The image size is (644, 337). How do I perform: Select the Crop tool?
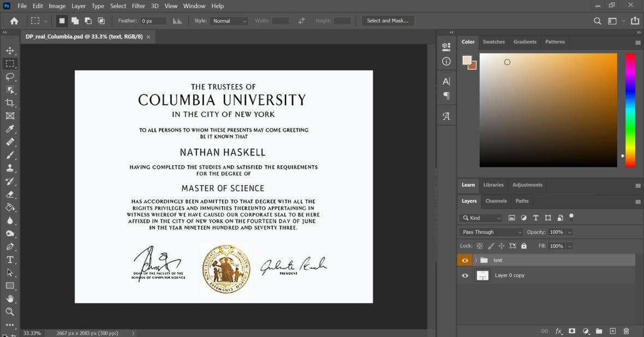point(10,103)
